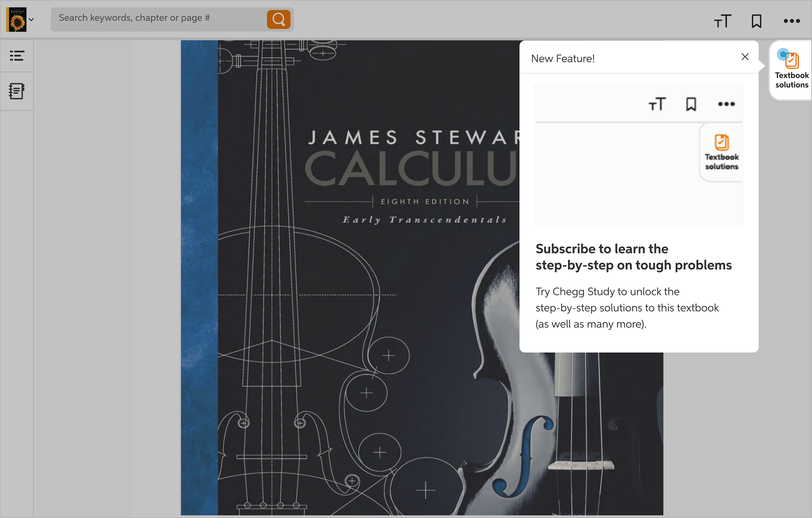
Task: Click the ellipsis icon in popup preview
Action: (726, 104)
